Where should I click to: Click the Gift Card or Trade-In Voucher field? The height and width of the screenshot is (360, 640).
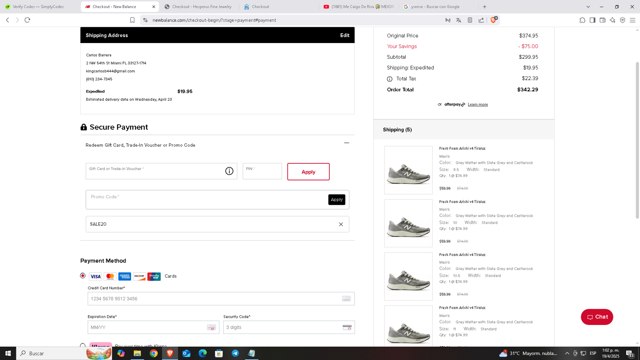click(161, 171)
